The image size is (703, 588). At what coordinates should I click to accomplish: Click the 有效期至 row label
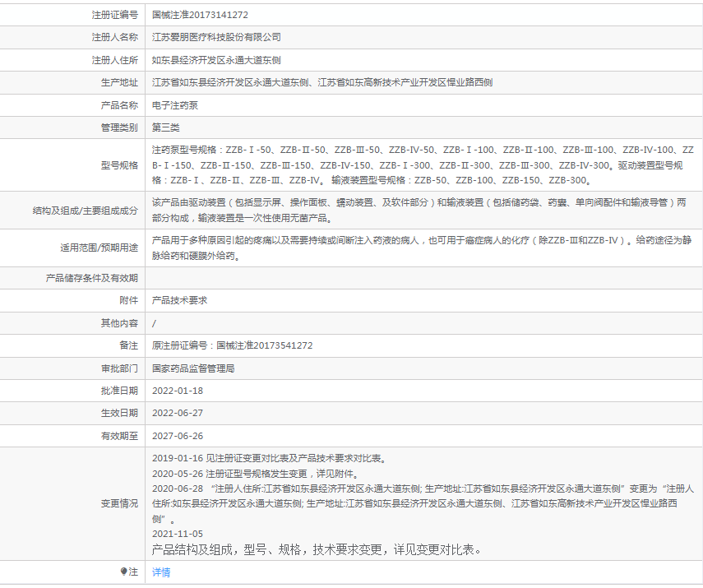pyautogui.click(x=119, y=436)
